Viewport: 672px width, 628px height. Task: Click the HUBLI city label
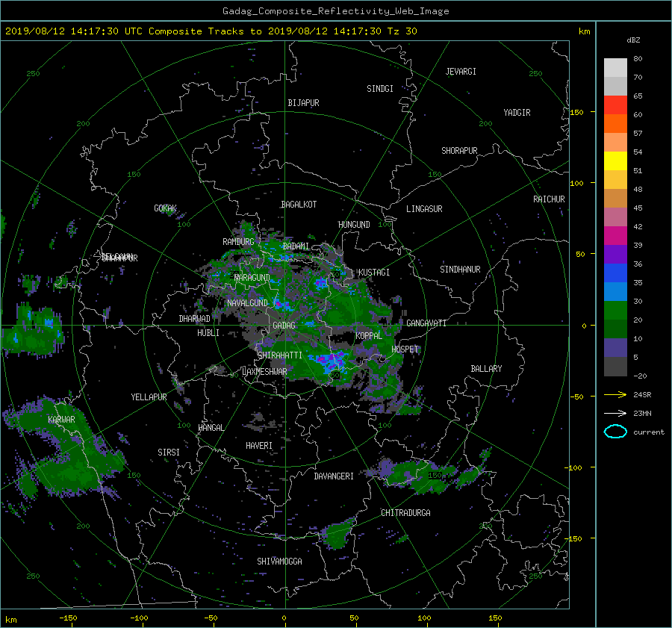(x=208, y=333)
